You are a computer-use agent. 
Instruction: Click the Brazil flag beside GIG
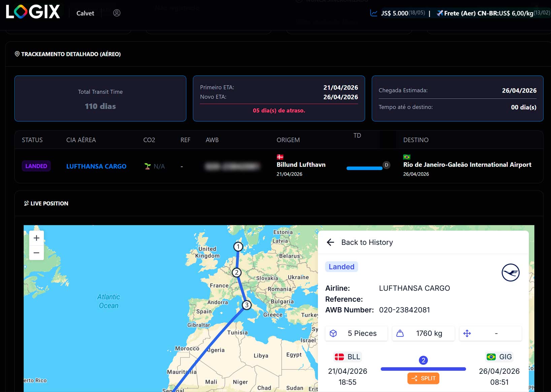(x=491, y=357)
